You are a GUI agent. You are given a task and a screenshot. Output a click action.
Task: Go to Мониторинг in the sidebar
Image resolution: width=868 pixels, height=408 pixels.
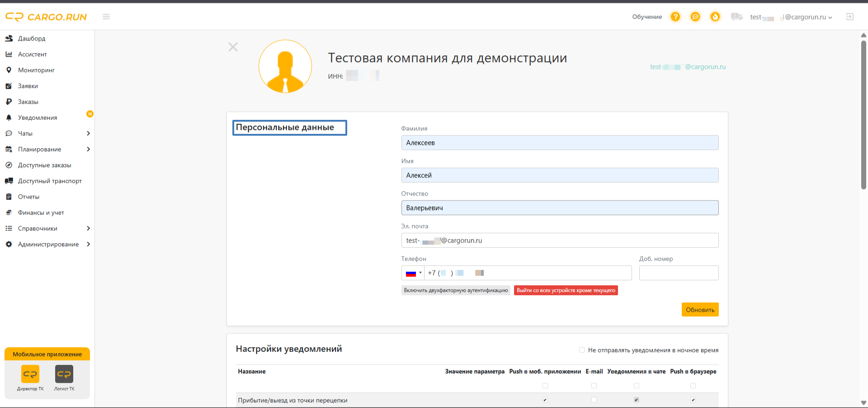[36, 70]
